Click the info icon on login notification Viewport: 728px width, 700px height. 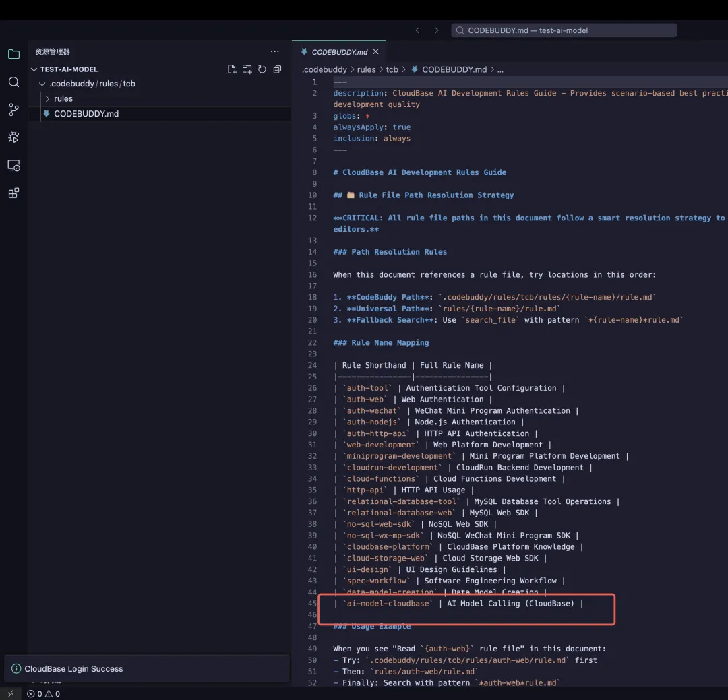click(x=16, y=668)
